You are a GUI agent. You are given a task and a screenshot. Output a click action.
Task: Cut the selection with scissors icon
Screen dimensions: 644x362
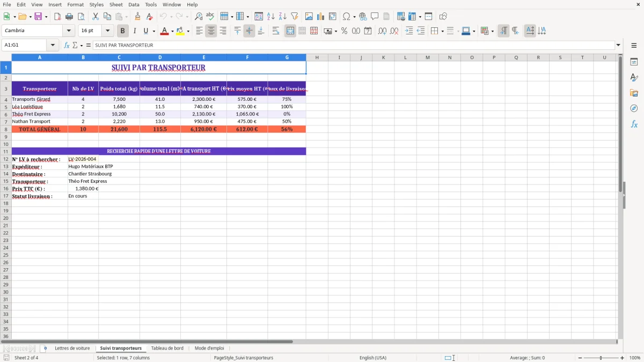[x=96, y=17]
